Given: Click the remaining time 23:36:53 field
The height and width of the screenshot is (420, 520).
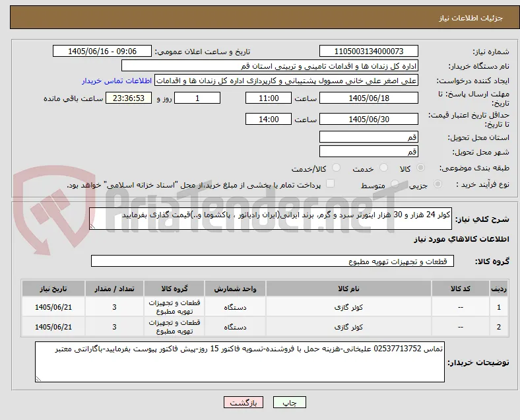Looking at the screenshot, I should [129, 98].
